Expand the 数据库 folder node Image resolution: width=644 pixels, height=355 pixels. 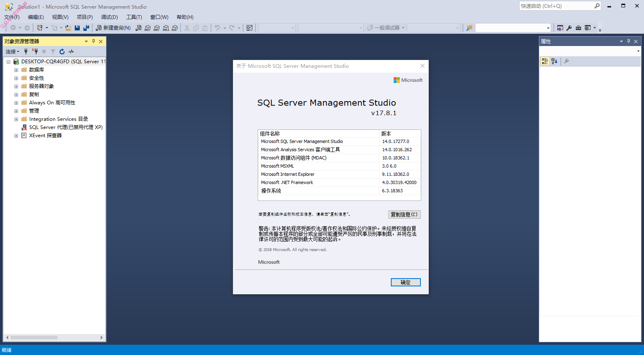(16, 70)
